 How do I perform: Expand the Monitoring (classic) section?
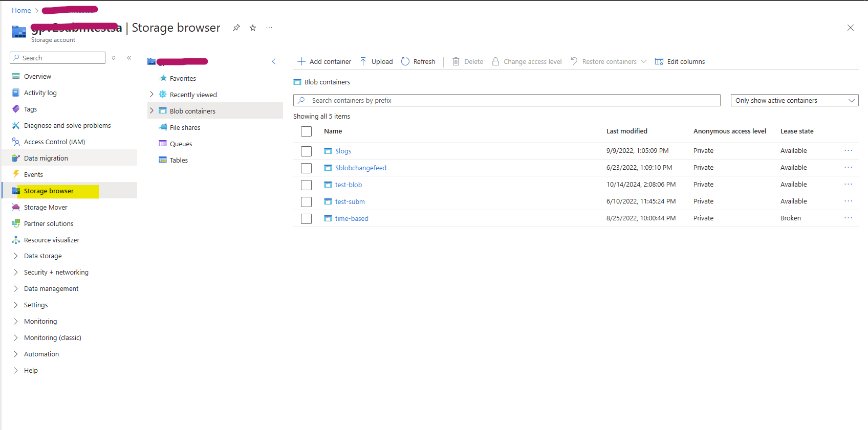coord(16,337)
